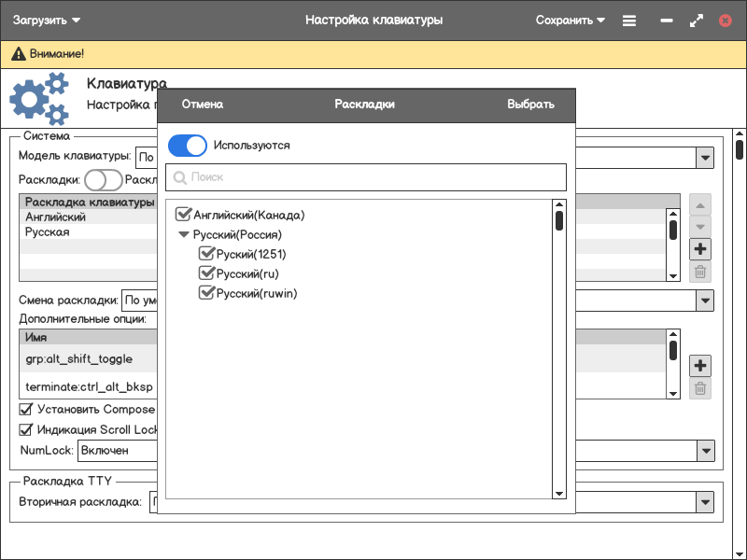
Task: Toggle the Индикация Scroll Lock checkbox
Action: [26, 429]
